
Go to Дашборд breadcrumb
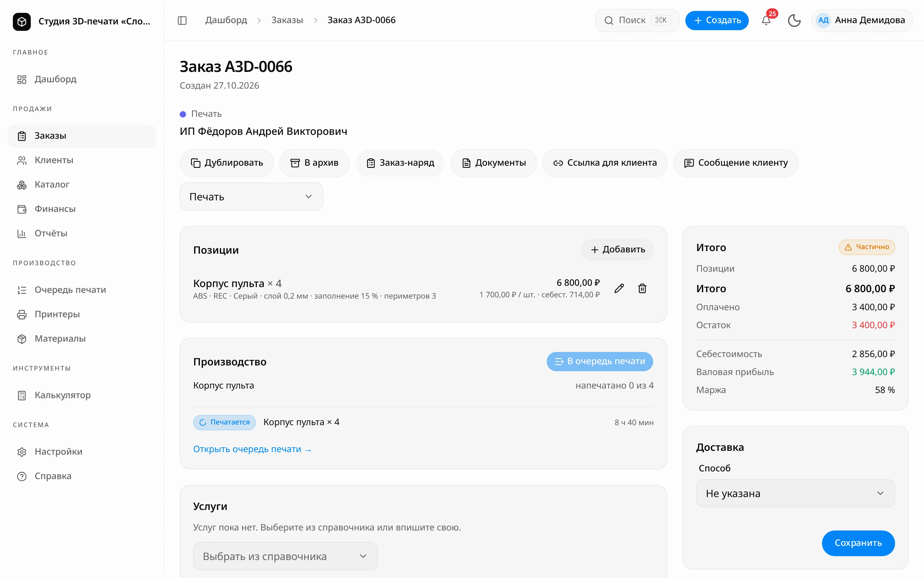tap(226, 20)
